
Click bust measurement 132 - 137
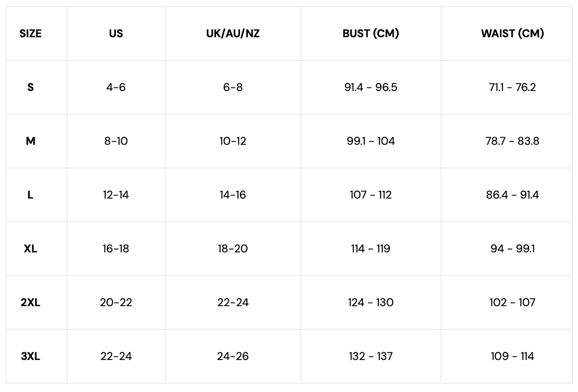pyautogui.click(x=371, y=356)
